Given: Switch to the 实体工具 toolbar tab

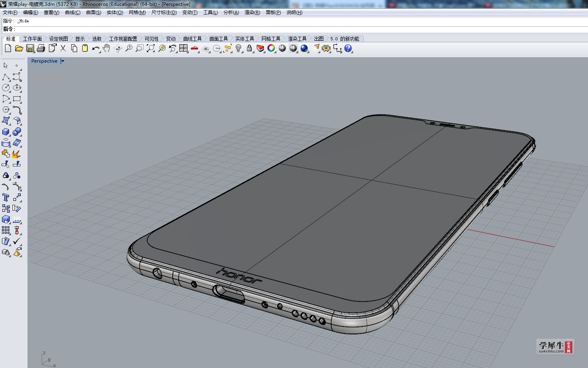Looking at the screenshot, I should point(245,39).
